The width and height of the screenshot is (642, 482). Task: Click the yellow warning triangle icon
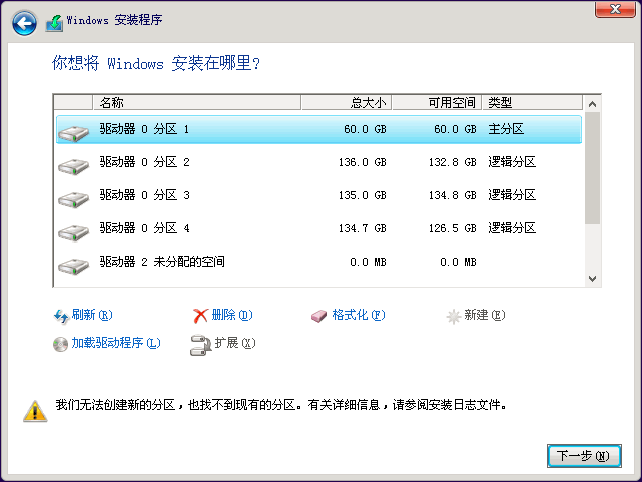pyautogui.click(x=36, y=409)
